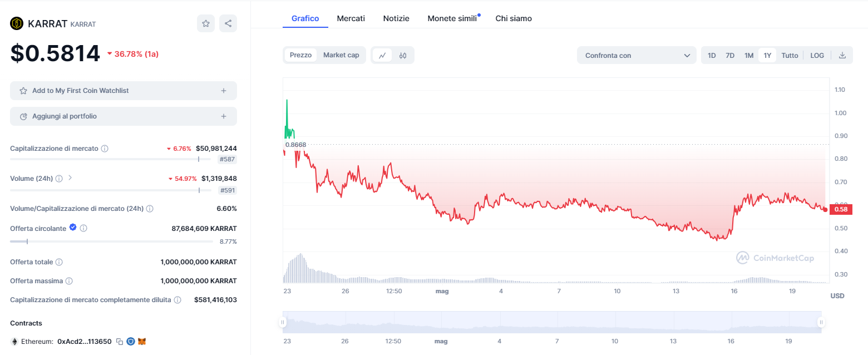Viewport: 868px width, 355px height.
Task: Expand the Volume (24h) chevron
Action: click(70, 178)
